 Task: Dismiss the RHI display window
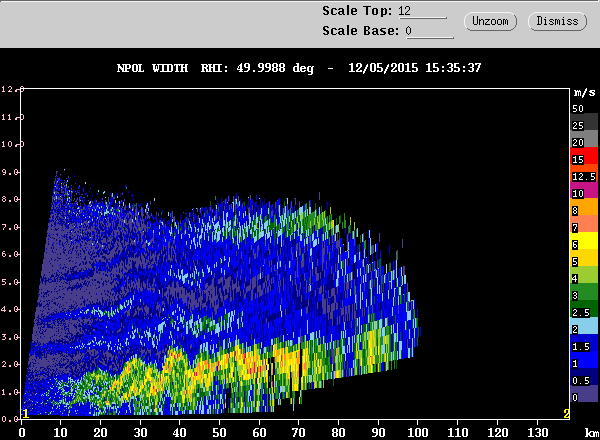pyautogui.click(x=557, y=21)
